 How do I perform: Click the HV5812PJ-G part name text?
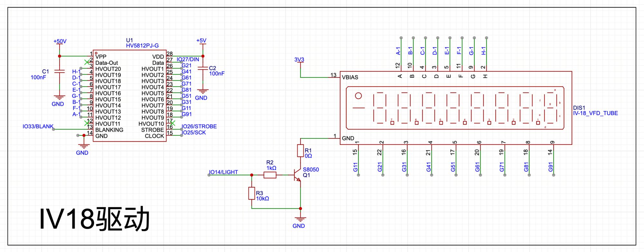click(x=142, y=46)
